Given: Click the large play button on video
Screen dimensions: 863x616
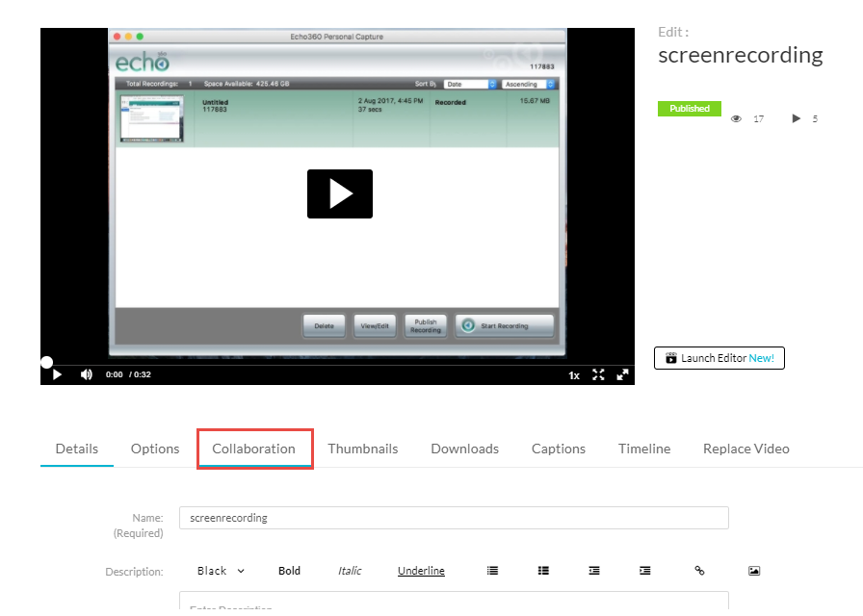Looking at the screenshot, I should click(x=339, y=193).
